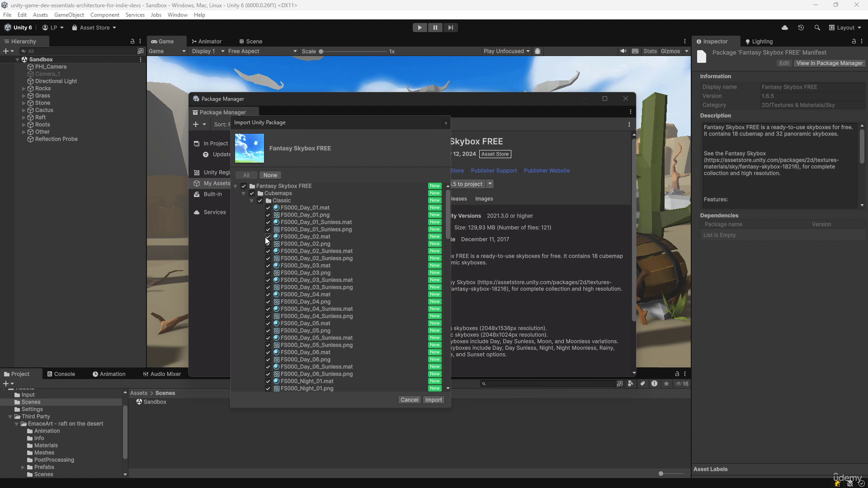
Task: Click the favorites star icon in Project panel
Action: (x=666, y=384)
